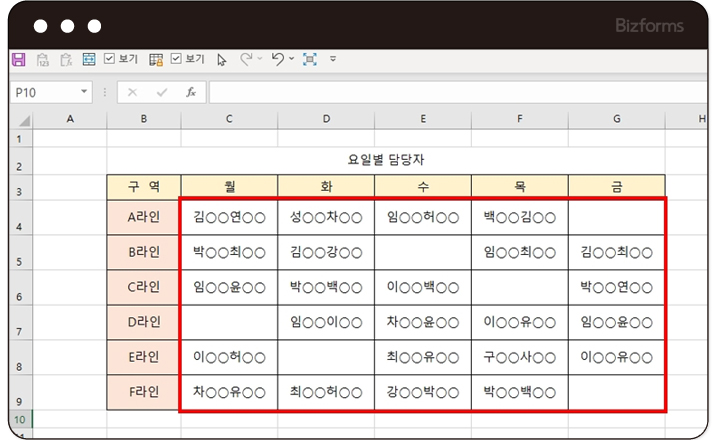Screen dimensions: 715x440
Task: Click the Enter checkmark in formula bar
Action: [x=161, y=93]
